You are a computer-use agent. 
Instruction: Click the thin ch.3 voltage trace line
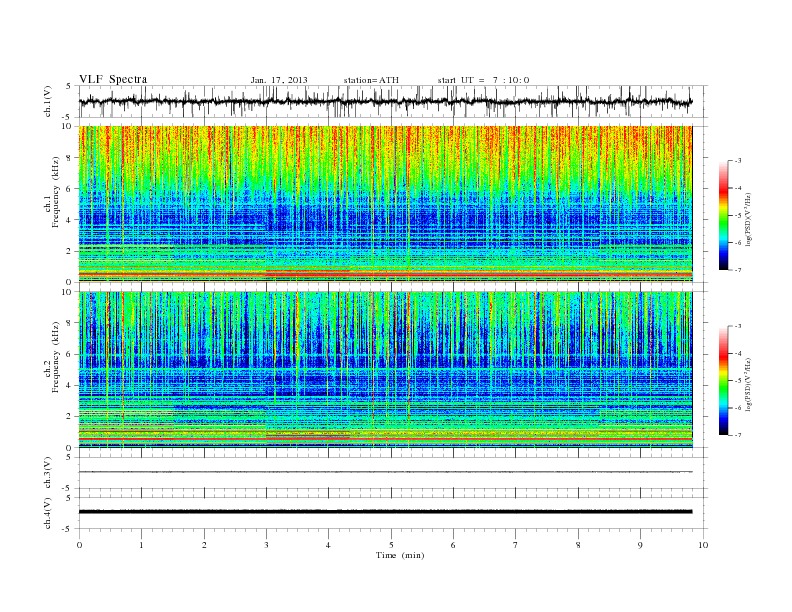pyautogui.click(x=385, y=472)
